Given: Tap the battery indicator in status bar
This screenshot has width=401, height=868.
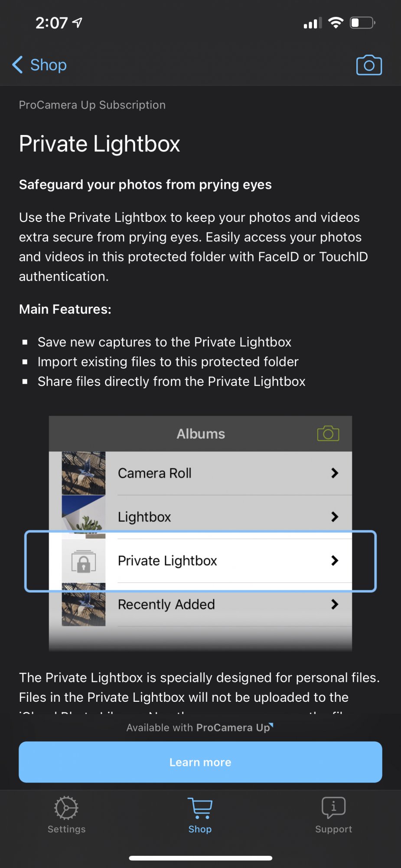Looking at the screenshot, I should (362, 23).
